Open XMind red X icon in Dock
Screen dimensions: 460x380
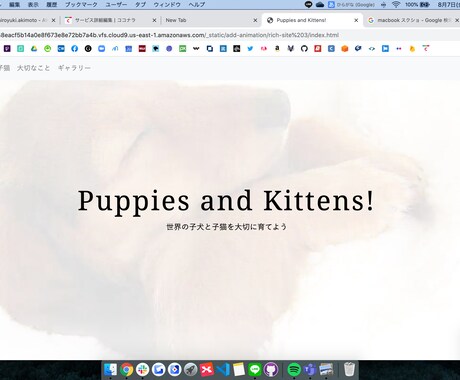(207, 369)
